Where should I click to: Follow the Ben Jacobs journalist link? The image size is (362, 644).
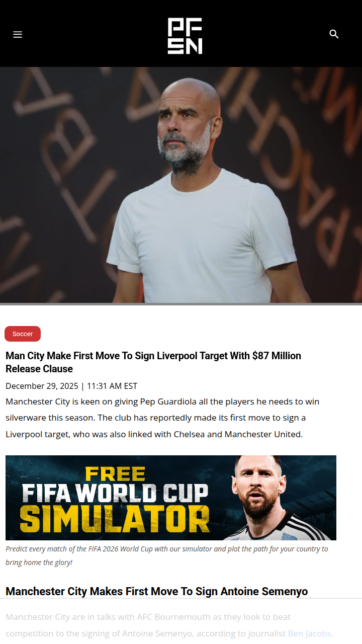click(309, 633)
